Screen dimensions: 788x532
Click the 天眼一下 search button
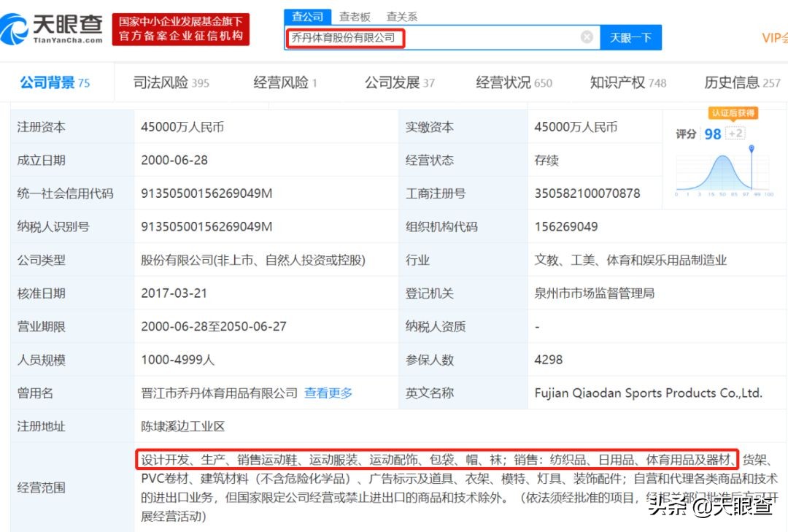click(x=630, y=38)
